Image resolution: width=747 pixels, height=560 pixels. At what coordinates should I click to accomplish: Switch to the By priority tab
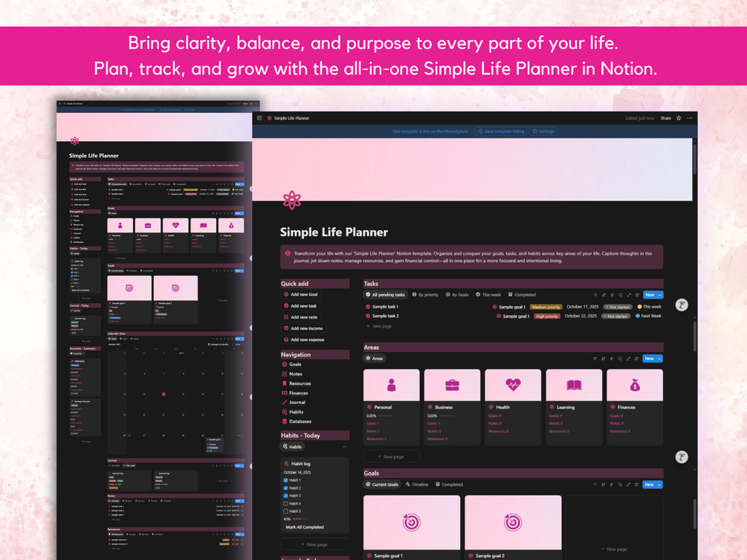(x=425, y=295)
